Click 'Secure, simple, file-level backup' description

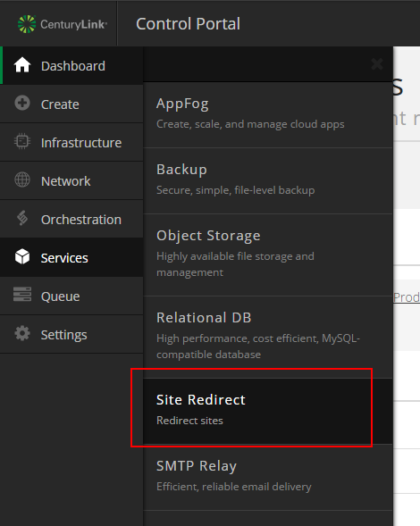tap(236, 190)
